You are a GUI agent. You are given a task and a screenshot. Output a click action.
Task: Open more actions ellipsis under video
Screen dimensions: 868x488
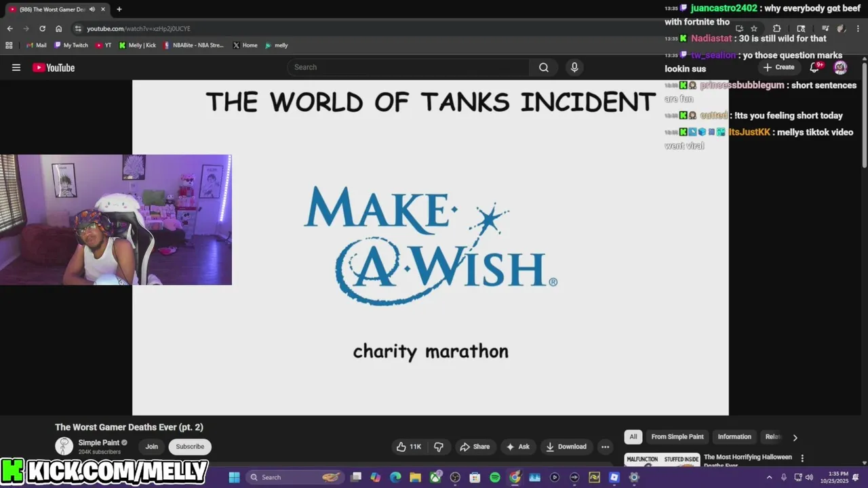point(605,447)
